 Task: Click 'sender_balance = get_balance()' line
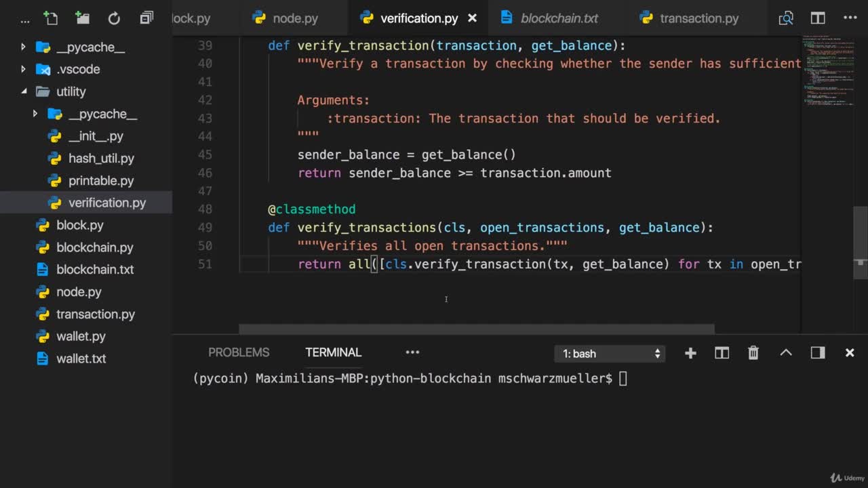[x=407, y=155]
